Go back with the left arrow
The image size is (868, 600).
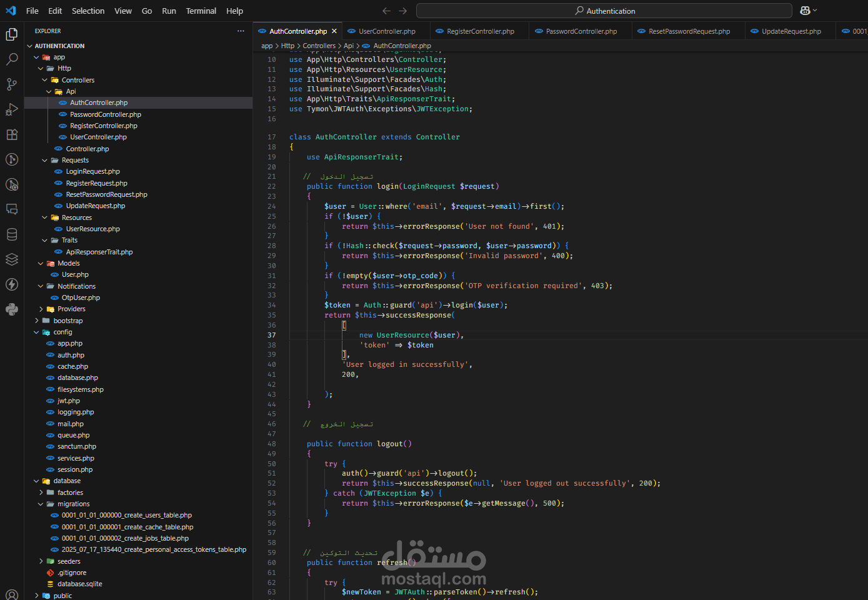click(x=386, y=11)
